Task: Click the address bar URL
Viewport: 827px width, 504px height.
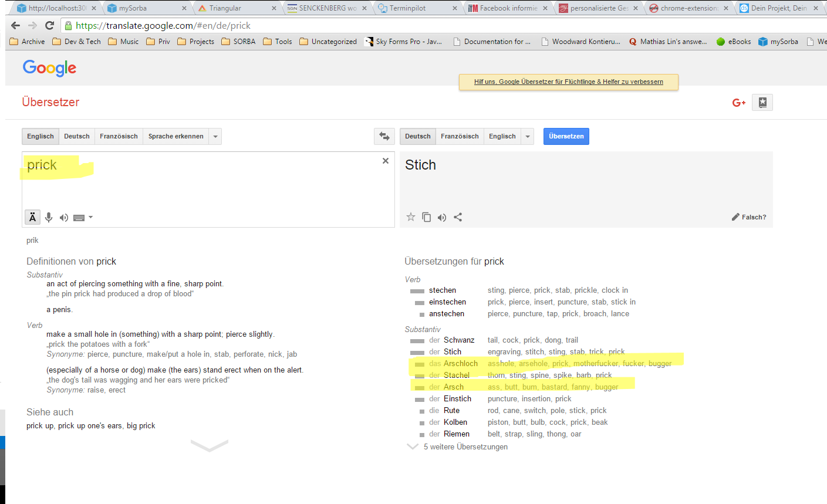Action: pos(163,26)
